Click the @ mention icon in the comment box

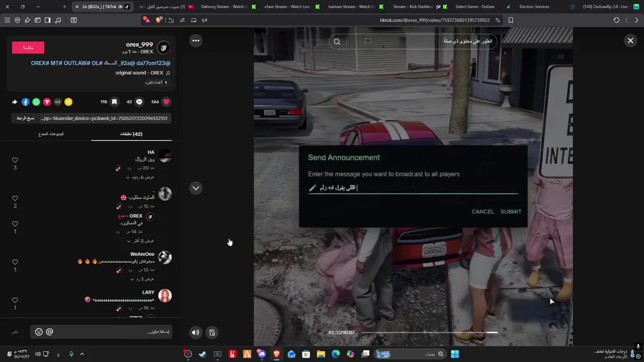[x=49, y=332]
